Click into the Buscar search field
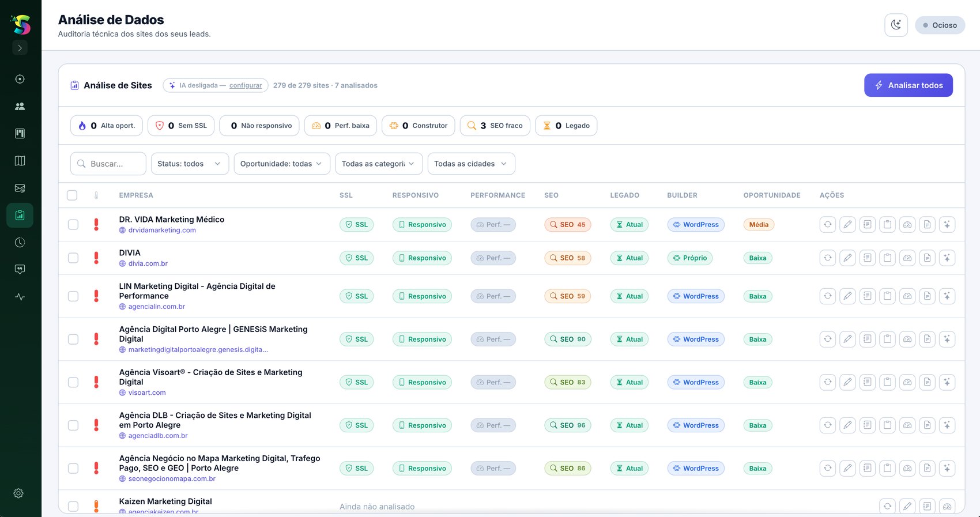The width and height of the screenshot is (980, 517). point(108,164)
